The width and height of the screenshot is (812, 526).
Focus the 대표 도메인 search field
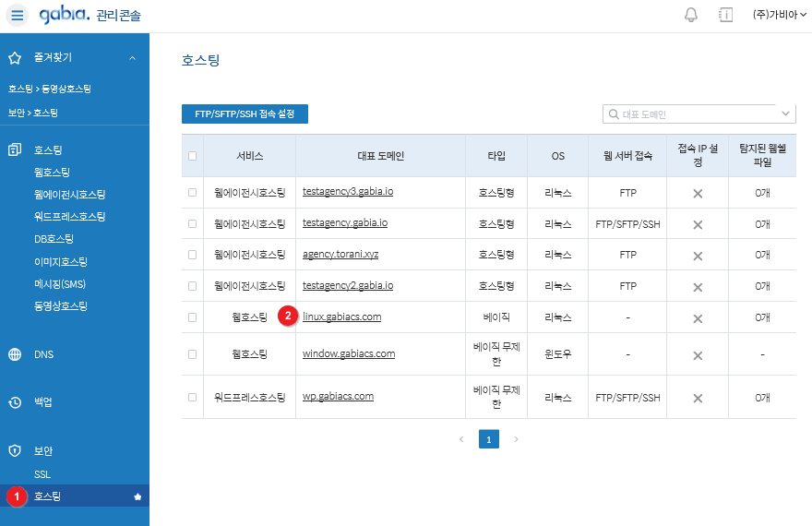(x=699, y=114)
